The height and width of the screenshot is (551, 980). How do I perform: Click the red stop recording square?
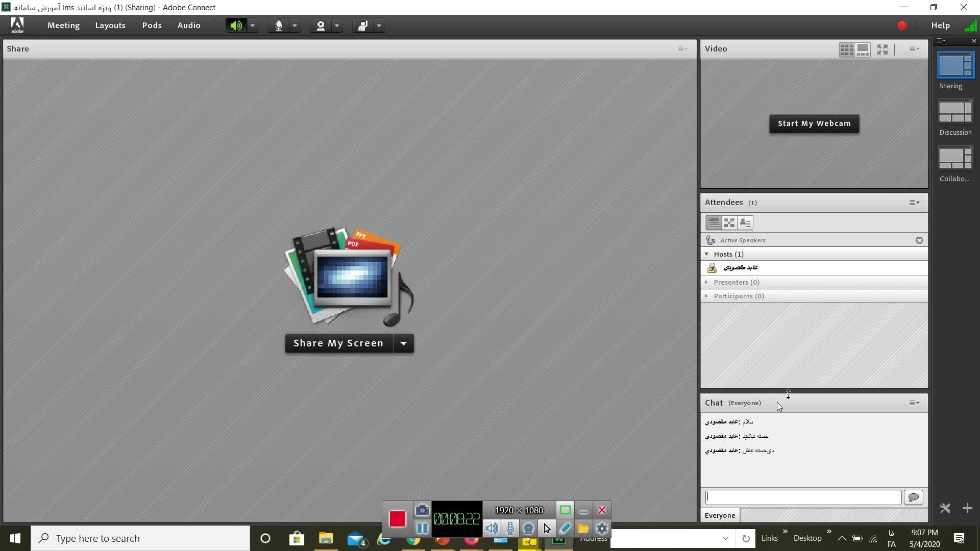pyautogui.click(x=397, y=519)
